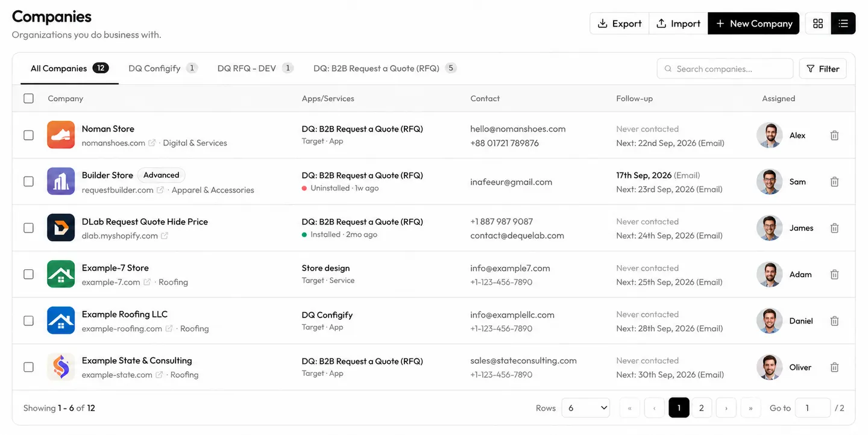
Task: Focus the Search companies field
Action: click(725, 69)
